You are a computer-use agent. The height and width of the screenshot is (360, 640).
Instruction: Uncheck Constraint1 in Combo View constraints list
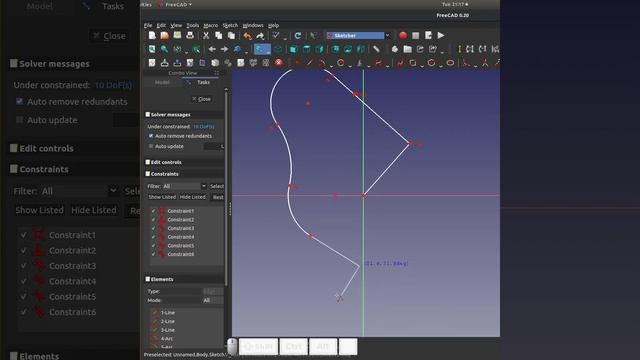pos(153,211)
